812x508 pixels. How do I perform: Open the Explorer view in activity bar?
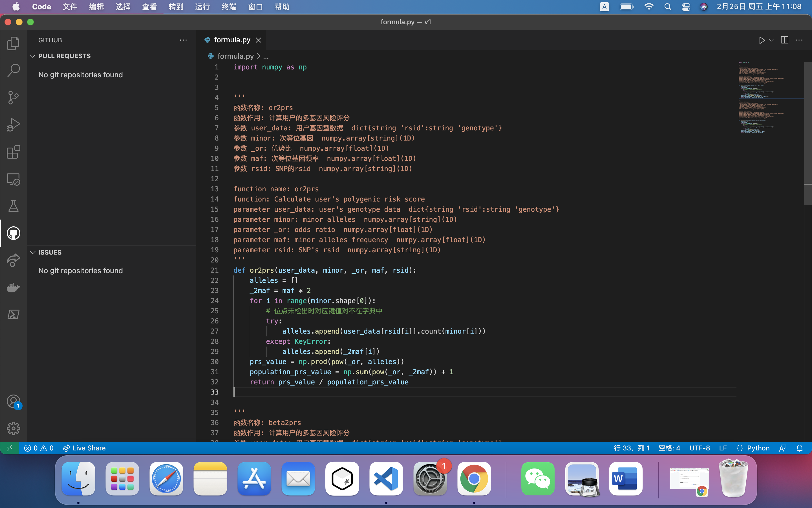(x=14, y=43)
